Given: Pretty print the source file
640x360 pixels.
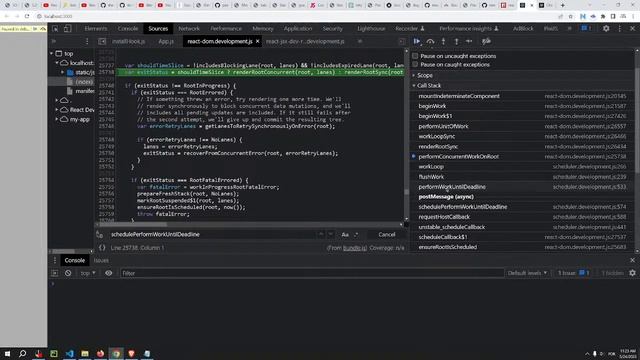Looking at the screenshot, I should [x=102, y=248].
